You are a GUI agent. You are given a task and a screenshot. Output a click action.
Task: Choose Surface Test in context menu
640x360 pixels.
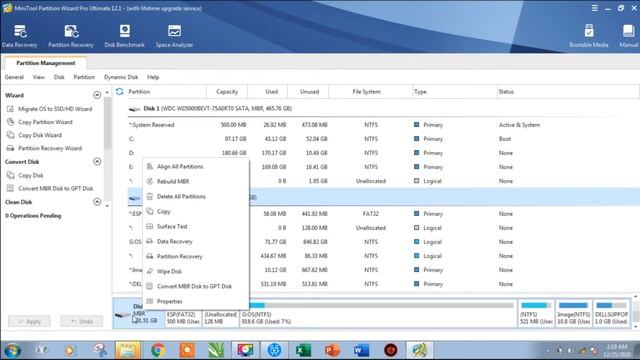click(x=196, y=226)
